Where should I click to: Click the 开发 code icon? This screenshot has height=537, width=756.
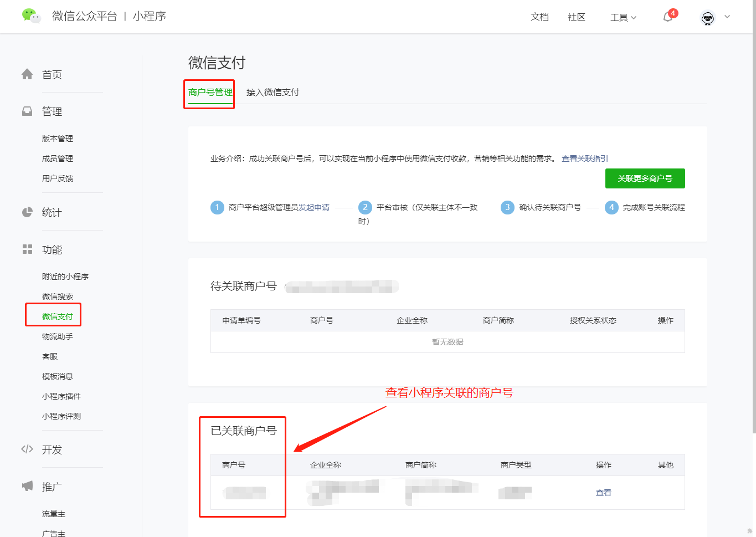pos(27,449)
